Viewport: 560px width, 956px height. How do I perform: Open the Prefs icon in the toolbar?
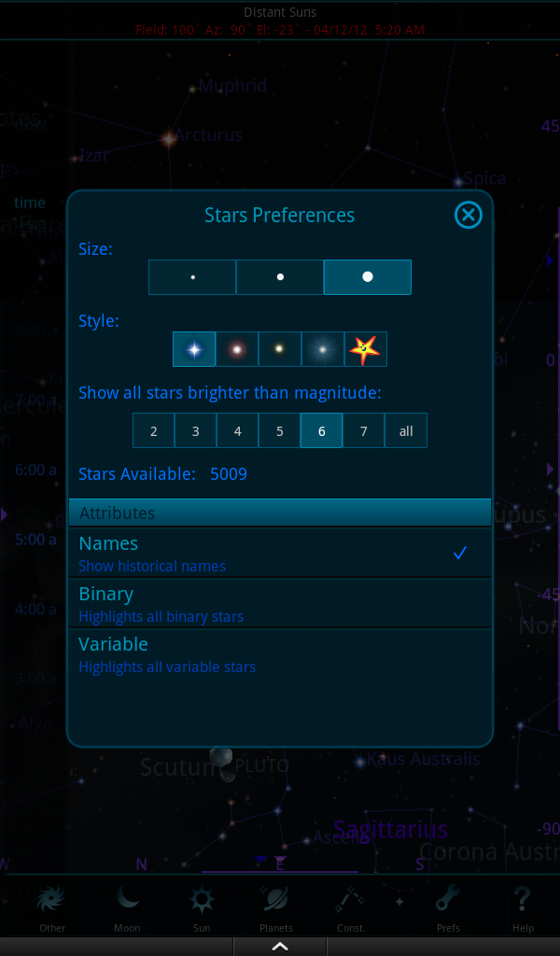tap(448, 906)
